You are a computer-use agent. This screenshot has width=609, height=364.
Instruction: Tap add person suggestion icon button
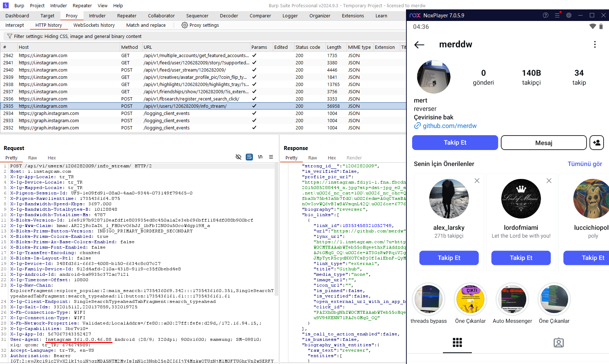[x=597, y=143]
